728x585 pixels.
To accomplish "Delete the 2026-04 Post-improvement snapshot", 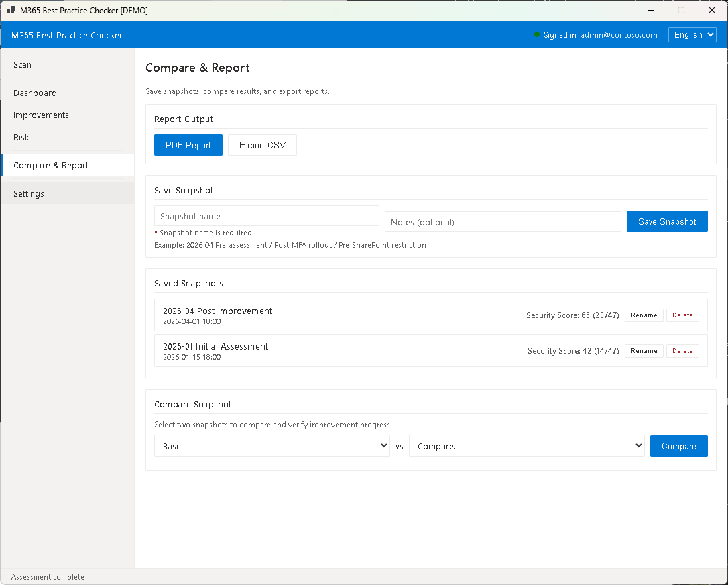I will pyautogui.click(x=682, y=315).
